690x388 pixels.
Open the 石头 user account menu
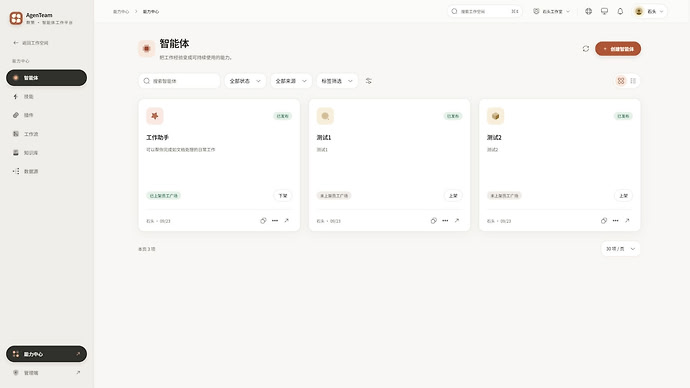tap(649, 11)
